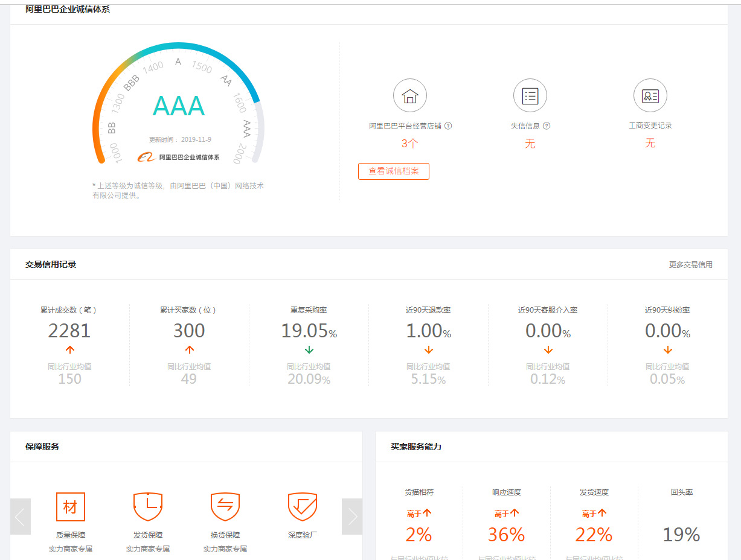Click help icon beside 阿里巴巴平台经营店铺
The image size is (741, 560).
click(x=449, y=126)
